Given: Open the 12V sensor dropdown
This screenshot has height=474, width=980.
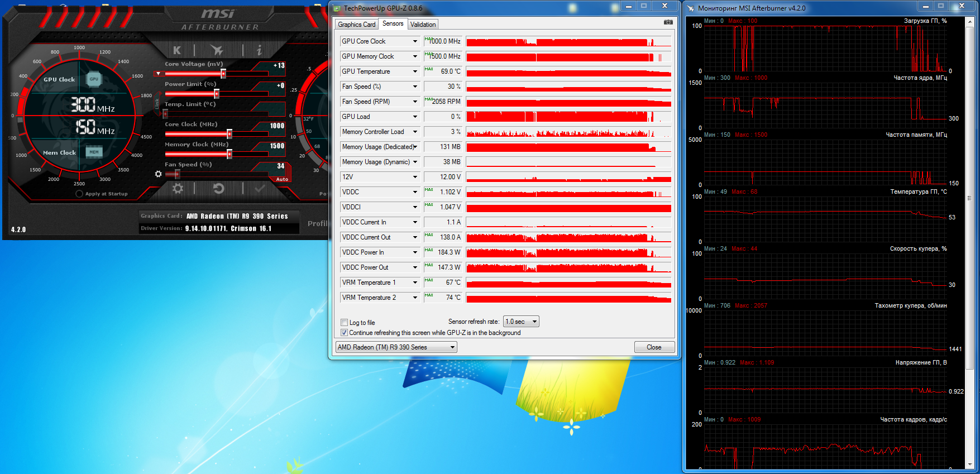Looking at the screenshot, I should tap(415, 177).
